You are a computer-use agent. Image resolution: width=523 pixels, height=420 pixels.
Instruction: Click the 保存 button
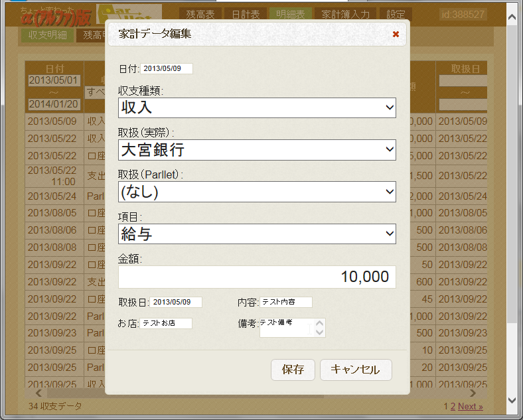pos(293,370)
